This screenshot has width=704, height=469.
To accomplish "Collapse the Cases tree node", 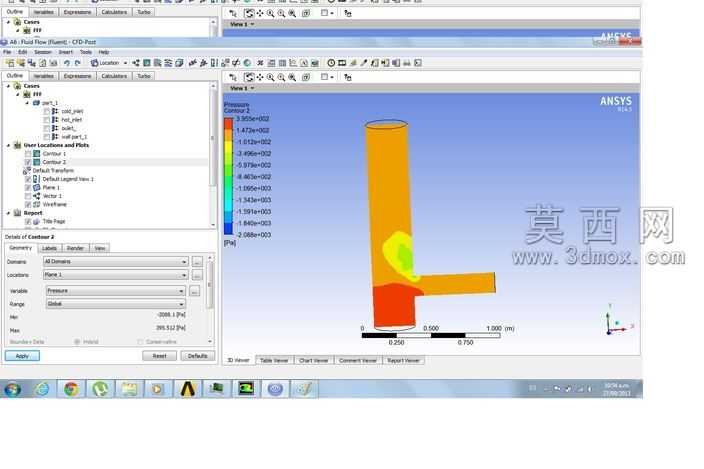I will (x=8, y=86).
